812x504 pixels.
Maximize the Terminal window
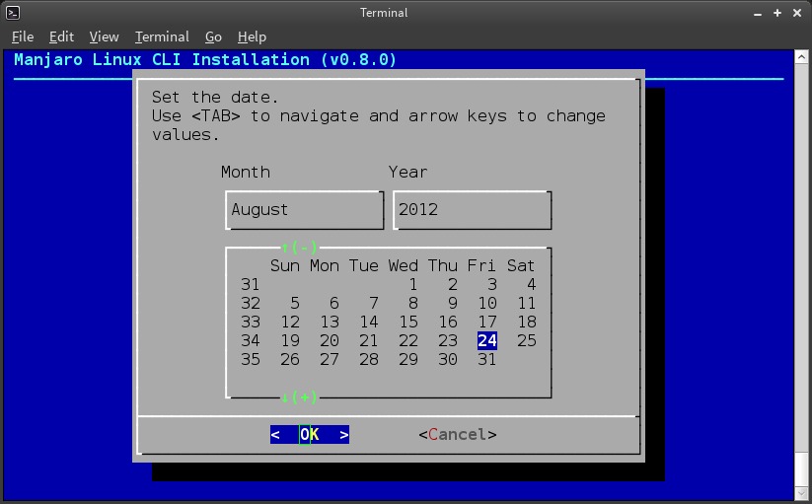pyautogui.click(x=777, y=13)
